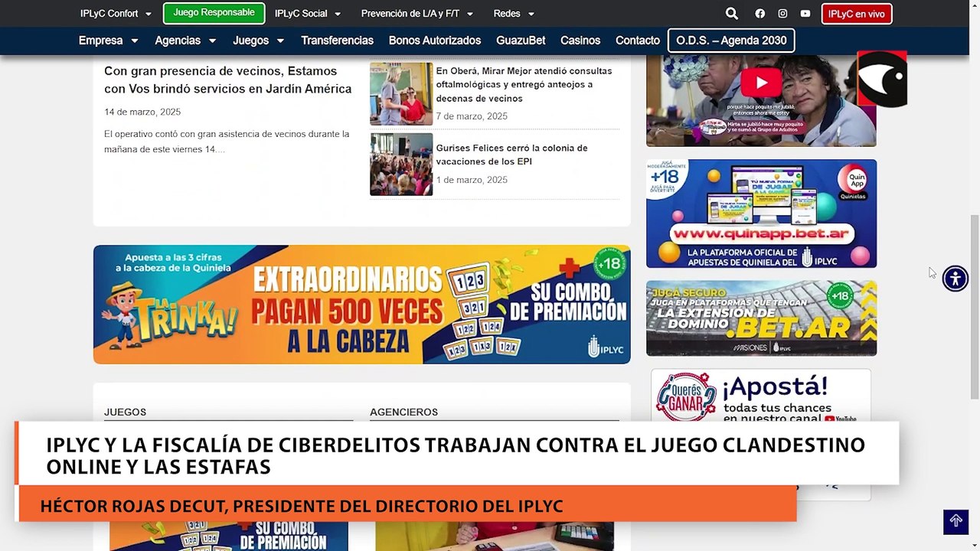
Task: Go to GuazuBet menu item
Action: point(521,41)
